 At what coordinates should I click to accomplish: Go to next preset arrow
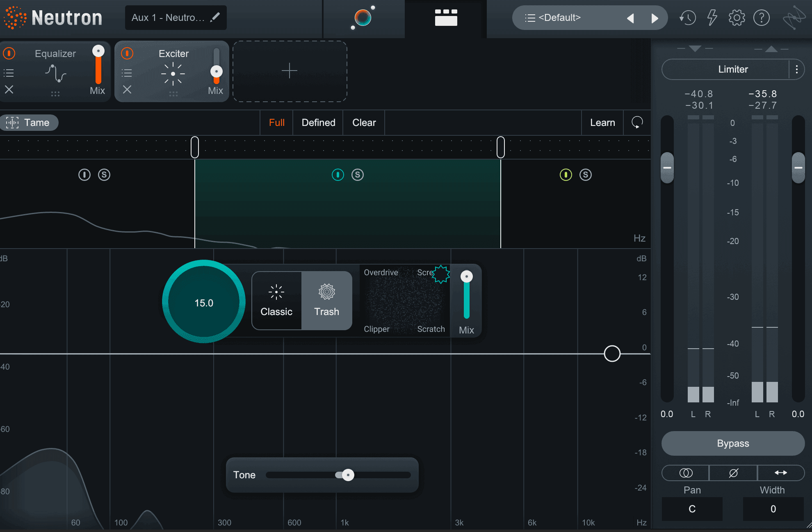(x=655, y=18)
